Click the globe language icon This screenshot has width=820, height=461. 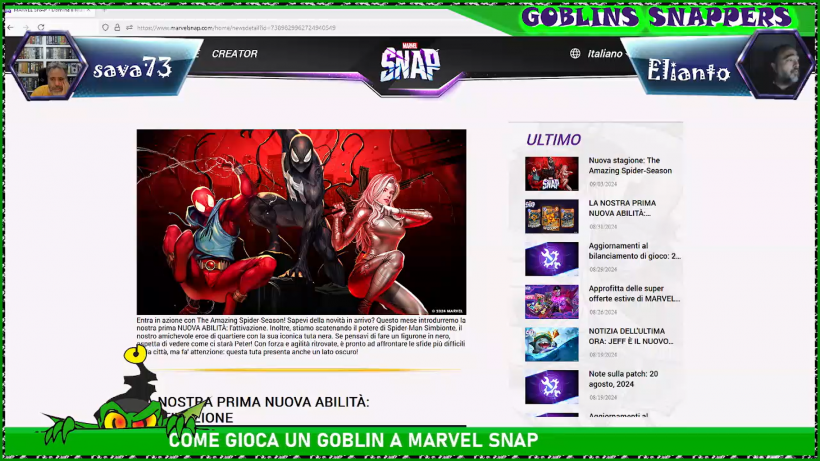tap(575, 53)
